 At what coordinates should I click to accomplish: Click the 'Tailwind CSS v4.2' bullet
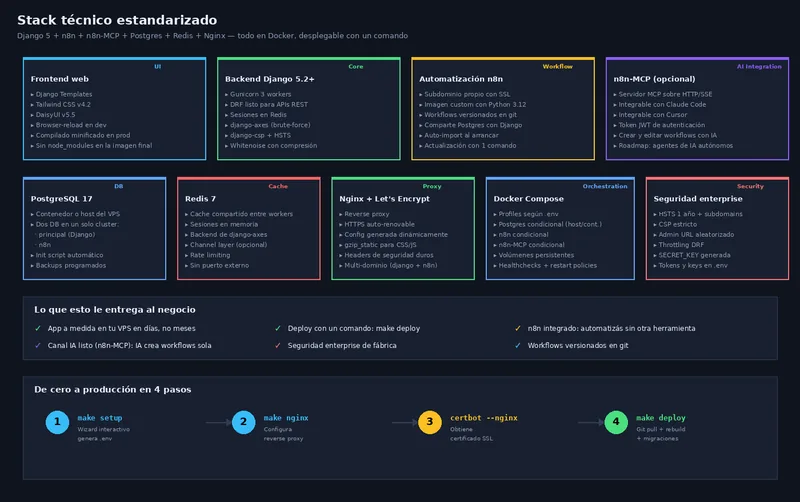pos(61,105)
